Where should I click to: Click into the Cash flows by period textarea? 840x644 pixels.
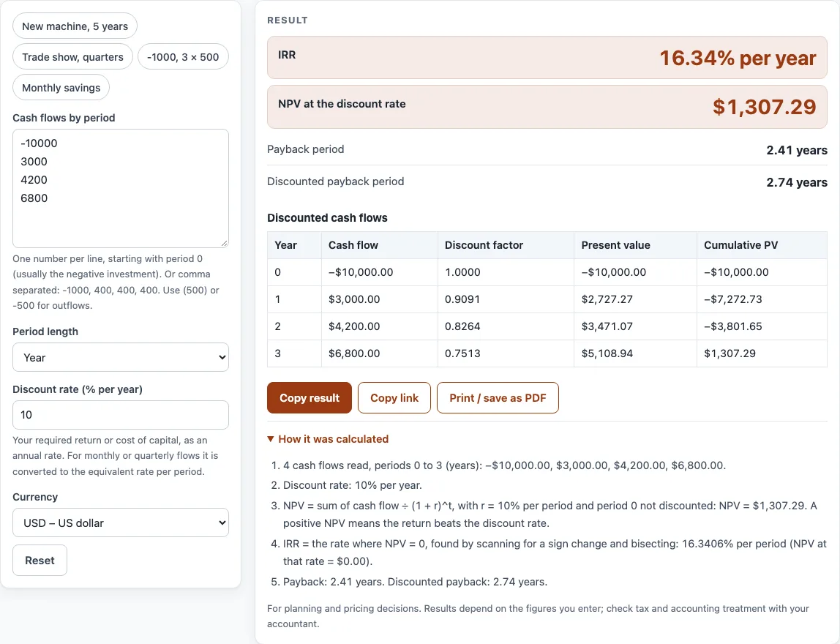[121, 188]
